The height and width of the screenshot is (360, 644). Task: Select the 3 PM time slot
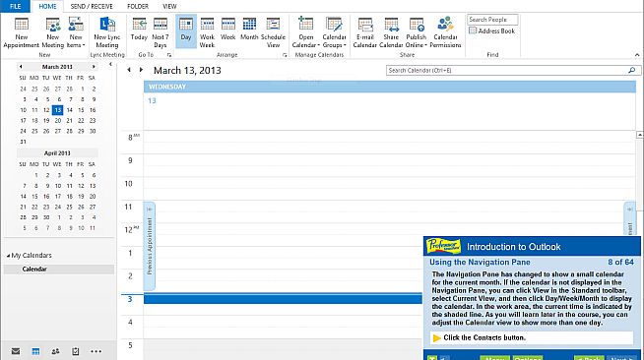point(283,299)
